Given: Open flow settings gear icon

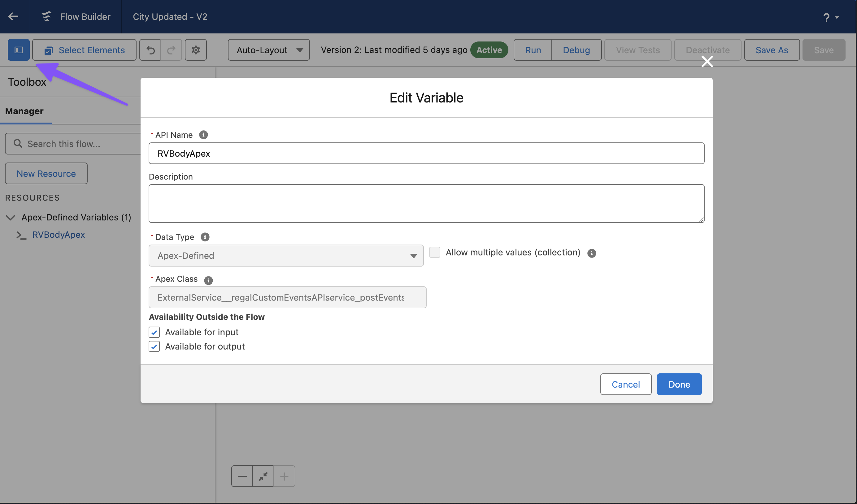Looking at the screenshot, I should (196, 50).
